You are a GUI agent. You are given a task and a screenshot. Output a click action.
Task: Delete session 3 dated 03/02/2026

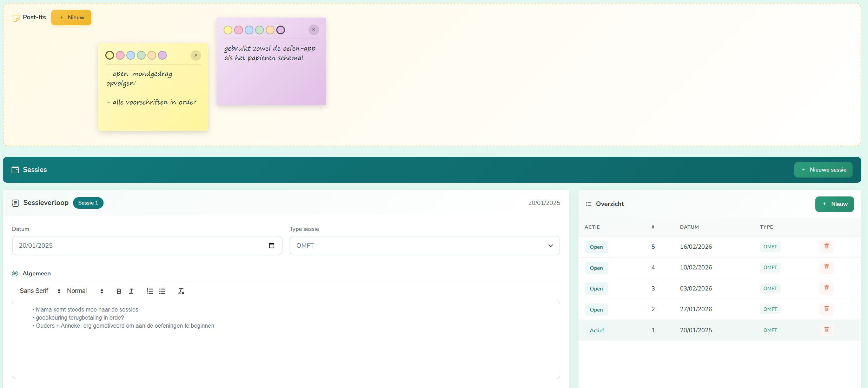[x=826, y=288]
